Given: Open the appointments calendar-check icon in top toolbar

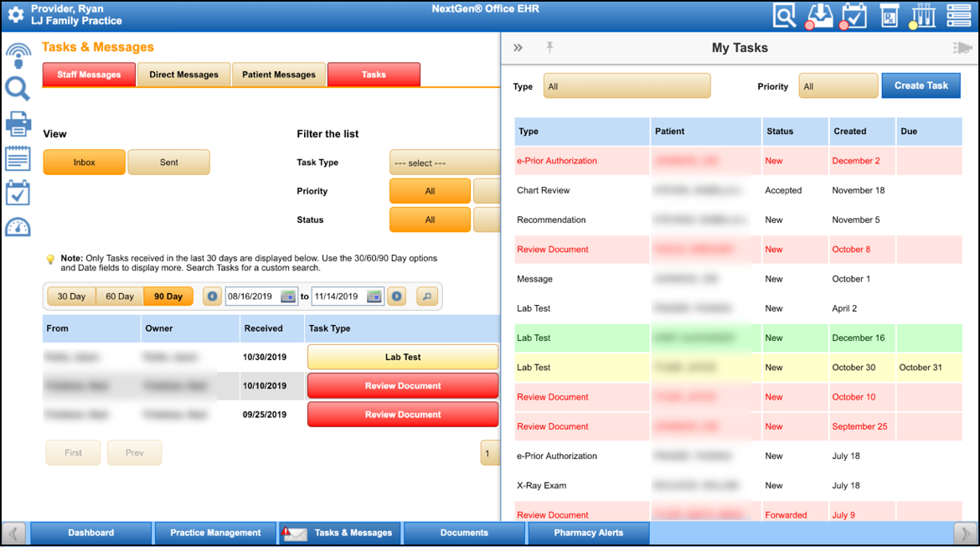Looking at the screenshot, I should click(x=854, y=14).
